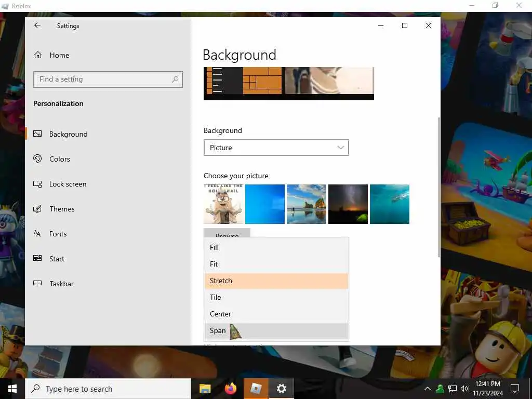532x399 pixels.
Task: Select the night sky tent wallpaper thumbnail
Action: tap(348, 204)
